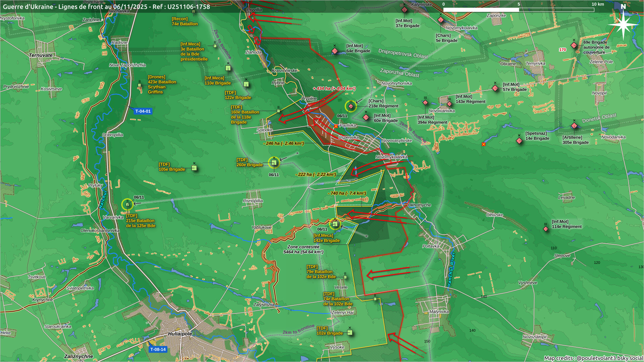
Task: Click the 114e Régiment red diamond marker
Action: pyautogui.click(x=546, y=229)
